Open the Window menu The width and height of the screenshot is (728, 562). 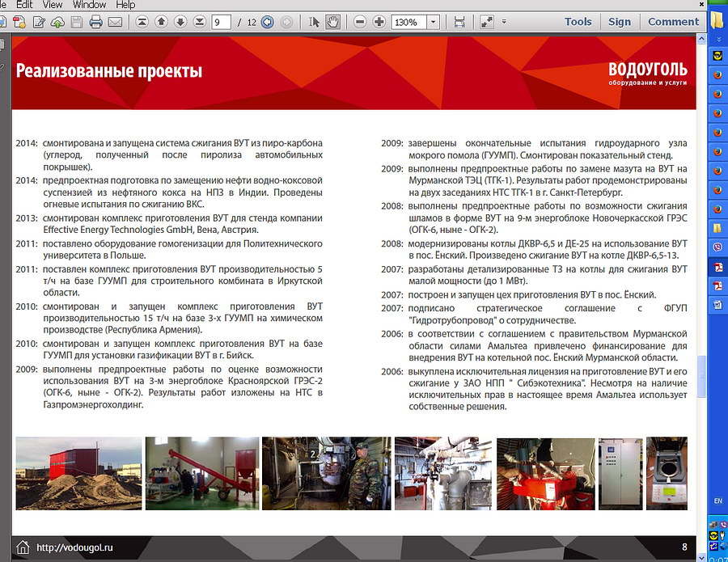click(x=89, y=5)
